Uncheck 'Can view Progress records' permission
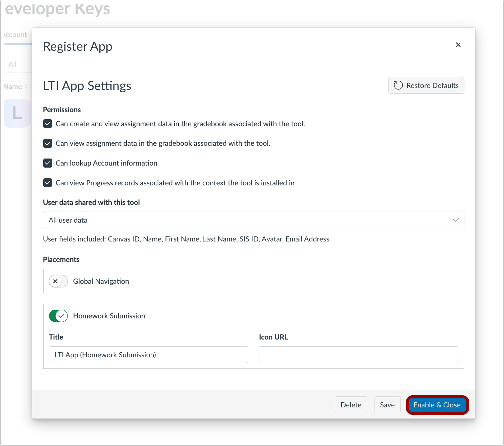 [47, 183]
